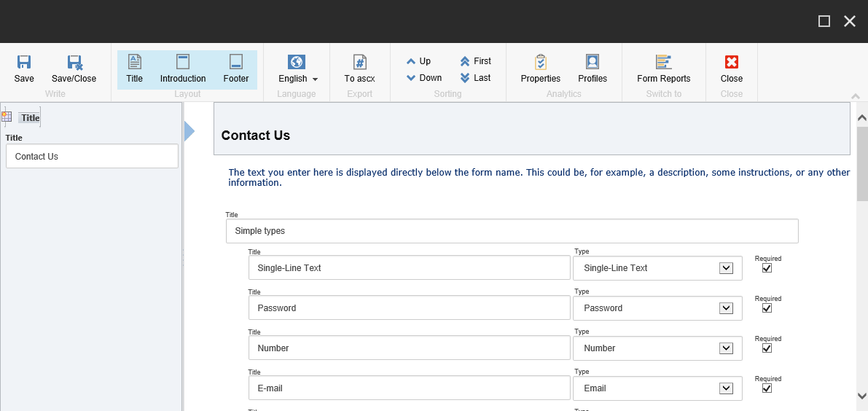The width and height of the screenshot is (868, 411).
Task: Open Type dropdown showing Email
Action: (x=726, y=388)
